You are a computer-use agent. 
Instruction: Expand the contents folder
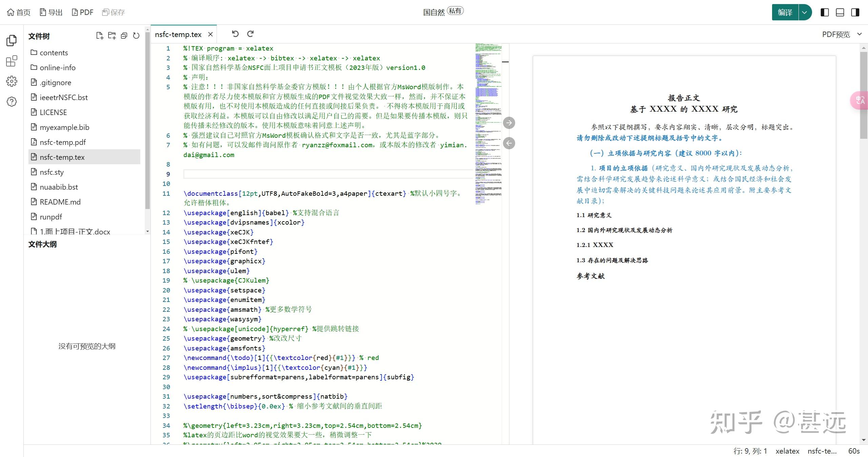point(54,53)
